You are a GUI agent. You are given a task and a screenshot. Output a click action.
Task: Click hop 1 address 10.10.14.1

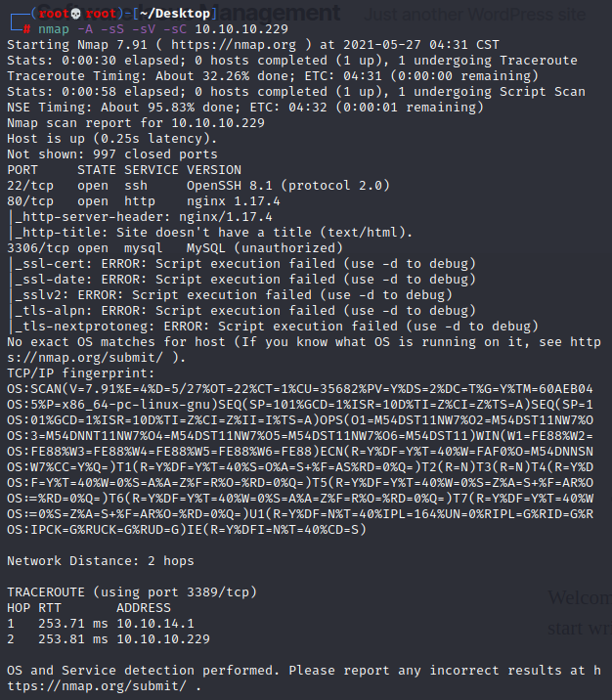155,623
